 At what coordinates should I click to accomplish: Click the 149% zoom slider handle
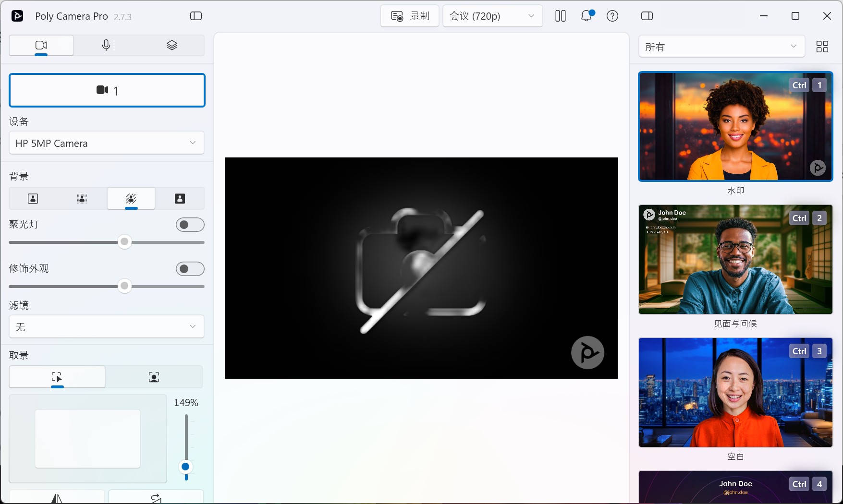tap(185, 467)
